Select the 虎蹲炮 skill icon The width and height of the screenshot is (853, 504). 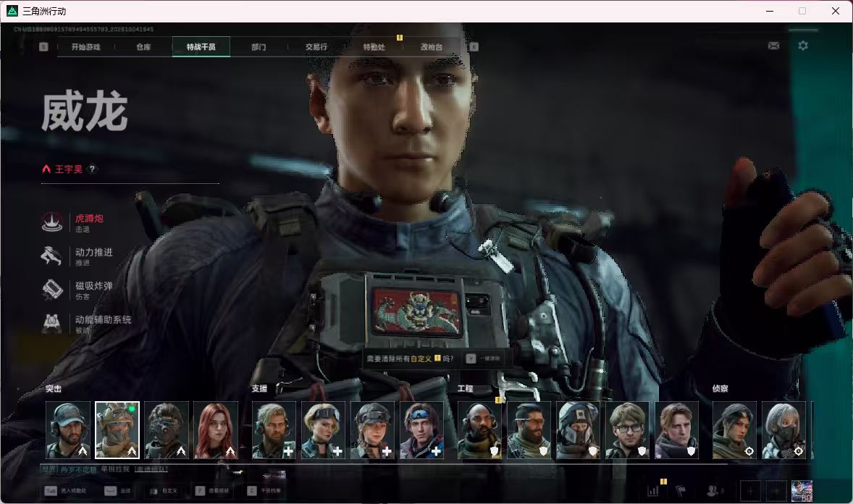pos(52,222)
